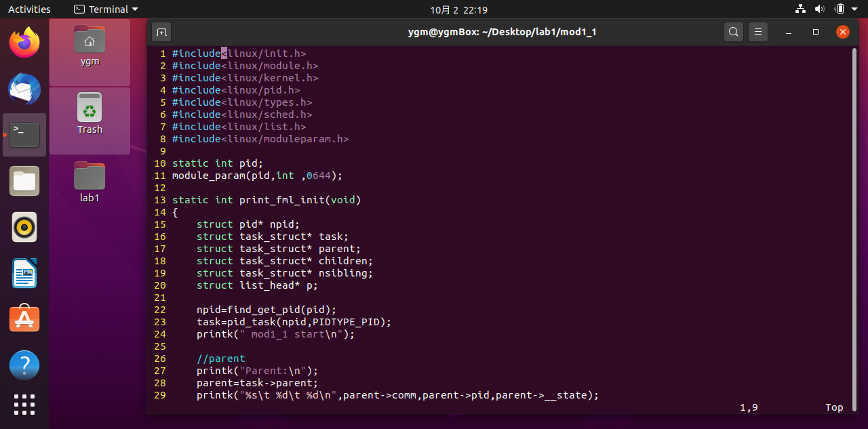868x429 pixels.
Task: Click the battery icon in top bar
Action: point(840,9)
